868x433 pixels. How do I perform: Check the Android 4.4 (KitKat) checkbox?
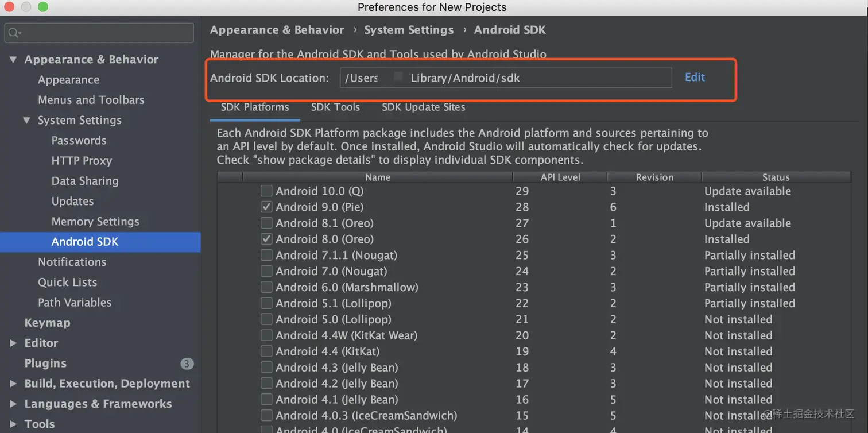click(266, 351)
